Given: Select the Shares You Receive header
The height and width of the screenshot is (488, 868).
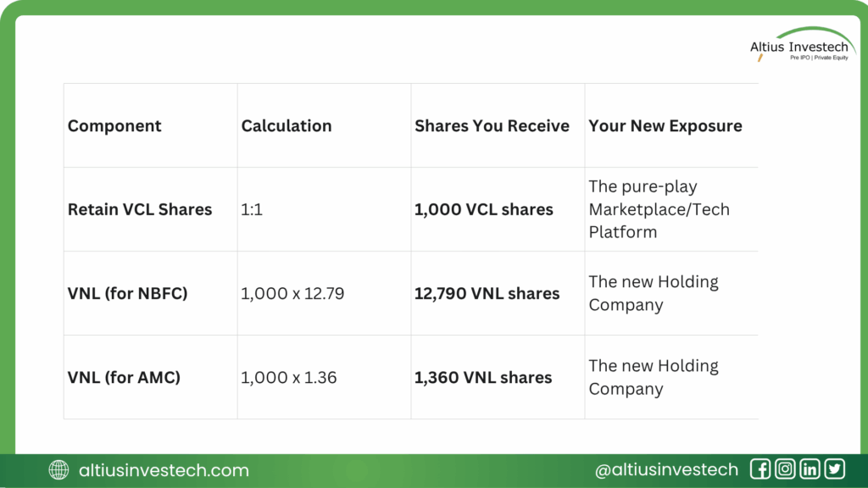Looking at the screenshot, I should tap(492, 126).
